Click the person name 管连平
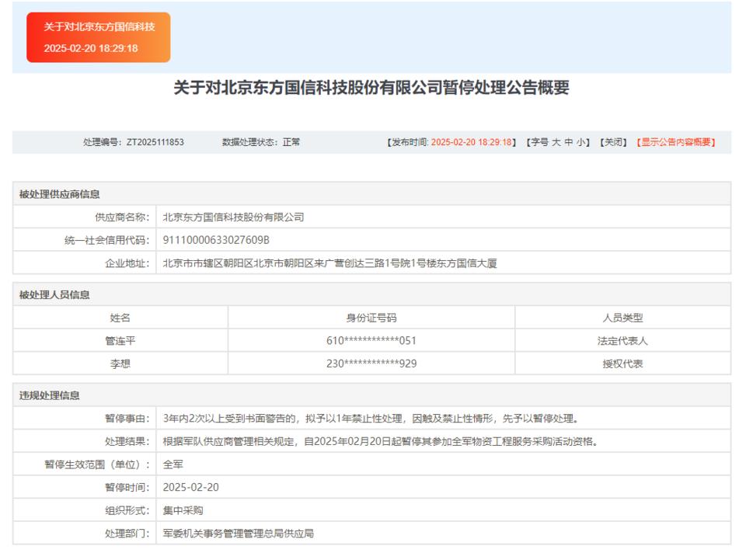The image size is (746, 560). [x=120, y=340]
